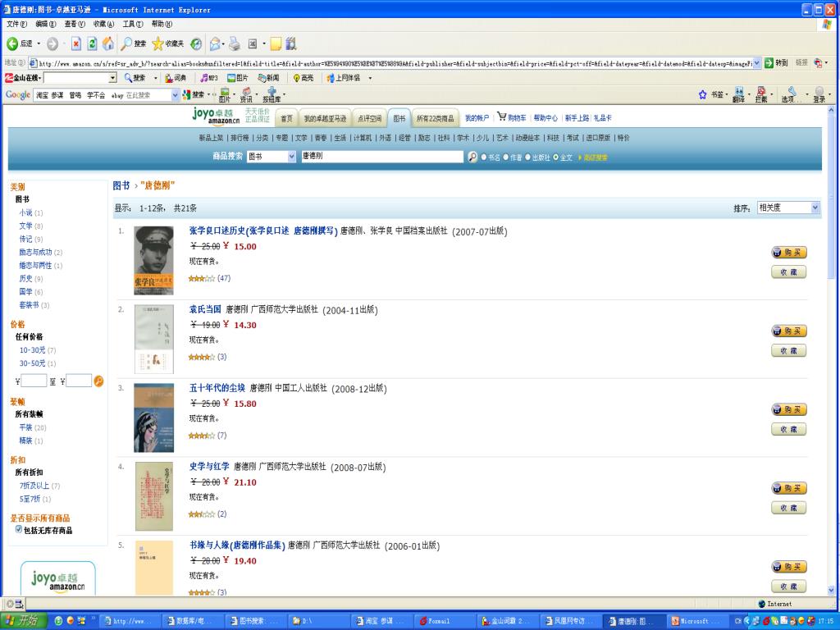This screenshot has width=840, height=630.
Task: Open the 文件 menu
Action: click(x=16, y=24)
